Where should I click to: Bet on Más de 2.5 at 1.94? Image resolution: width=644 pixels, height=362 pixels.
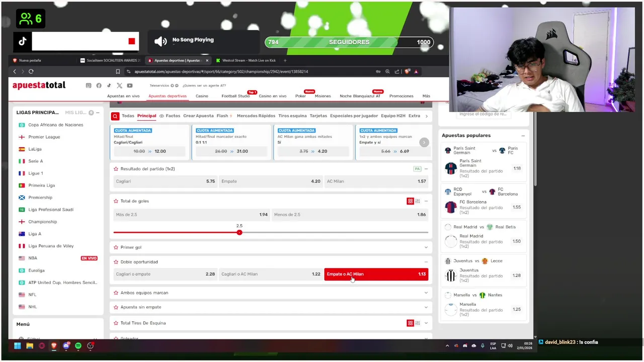pos(191,215)
